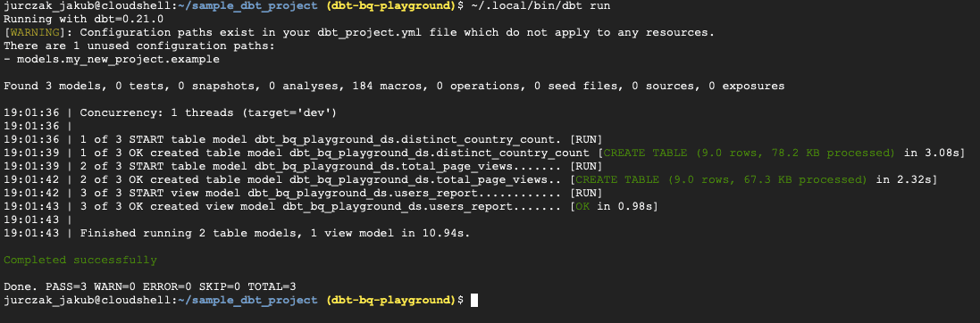Click '3 of 3 OK created view model' line

coord(331,206)
